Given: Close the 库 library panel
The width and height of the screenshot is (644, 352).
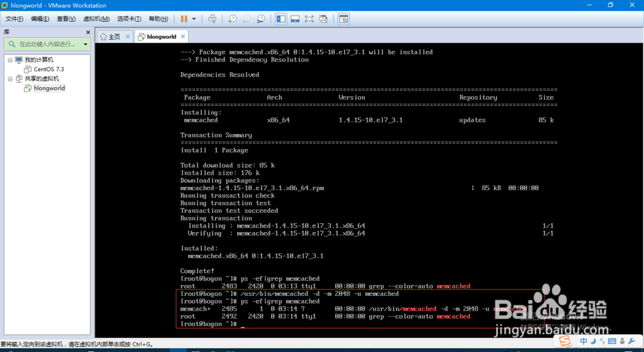Looking at the screenshot, I should point(88,32).
